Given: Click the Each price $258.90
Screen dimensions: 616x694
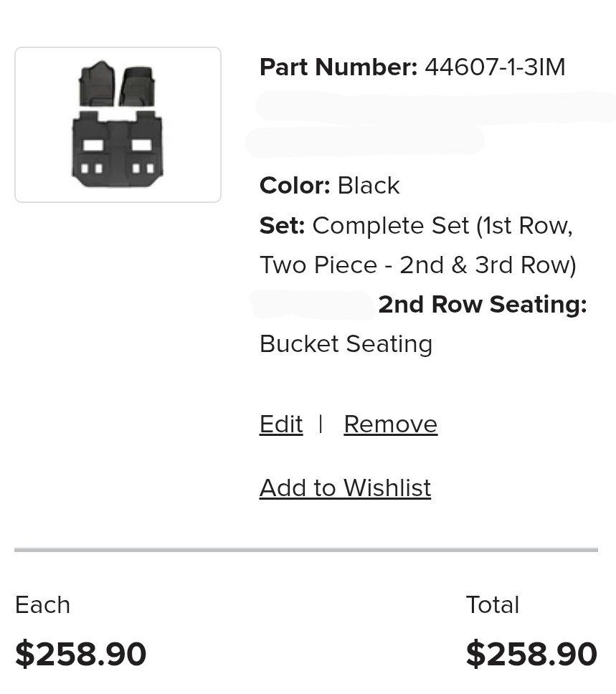Looking at the screenshot, I should (x=80, y=655).
